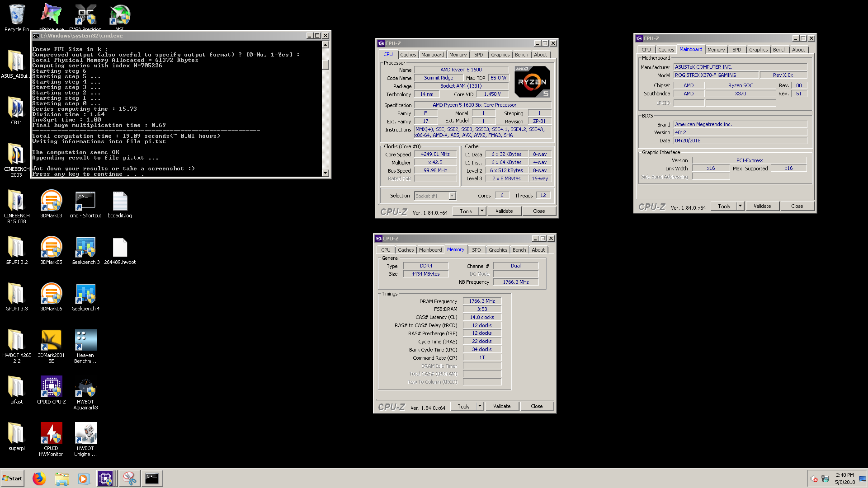
Task: Launch the CPUID CPU-Z desktop shortcut
Action: coord(51,390)
